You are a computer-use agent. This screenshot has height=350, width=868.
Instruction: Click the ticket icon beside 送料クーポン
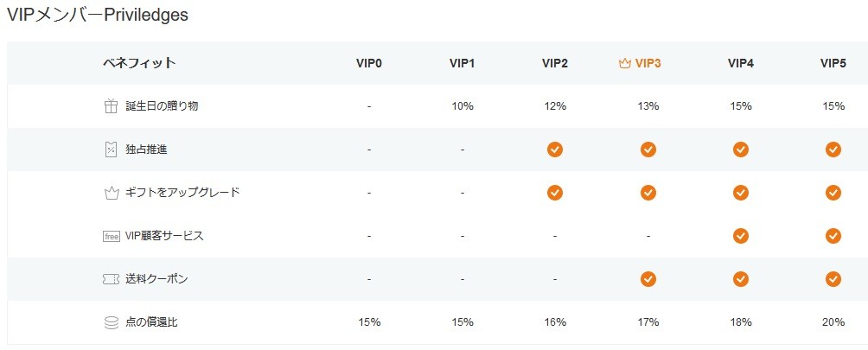[x=112, y=279]
